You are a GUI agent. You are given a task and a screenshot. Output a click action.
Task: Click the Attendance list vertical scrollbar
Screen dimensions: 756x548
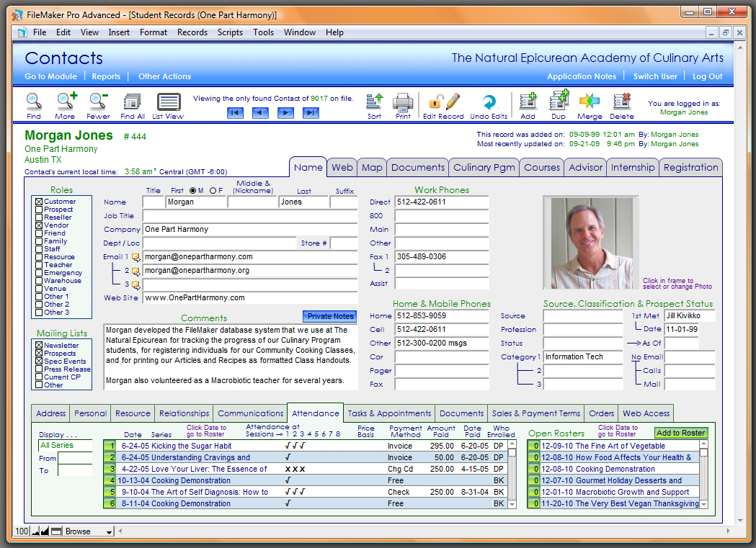512,475
